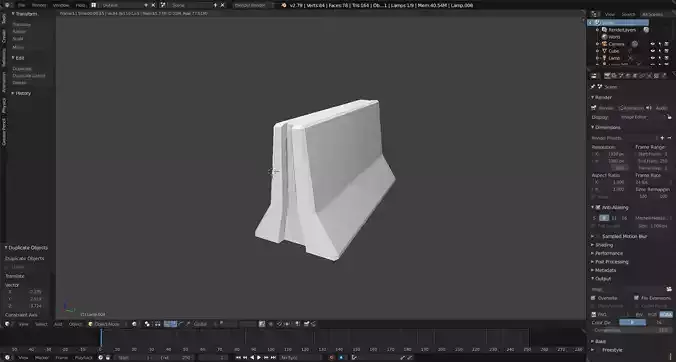Screen dimensions: 676x362
Task: Jump to the last frame
Action: point(273,357)
